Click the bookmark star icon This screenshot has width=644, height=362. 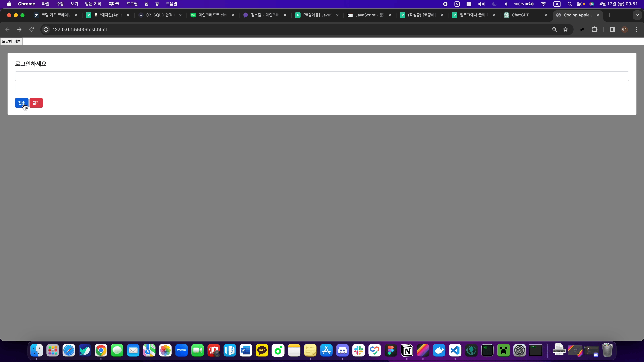pos(566,29)
